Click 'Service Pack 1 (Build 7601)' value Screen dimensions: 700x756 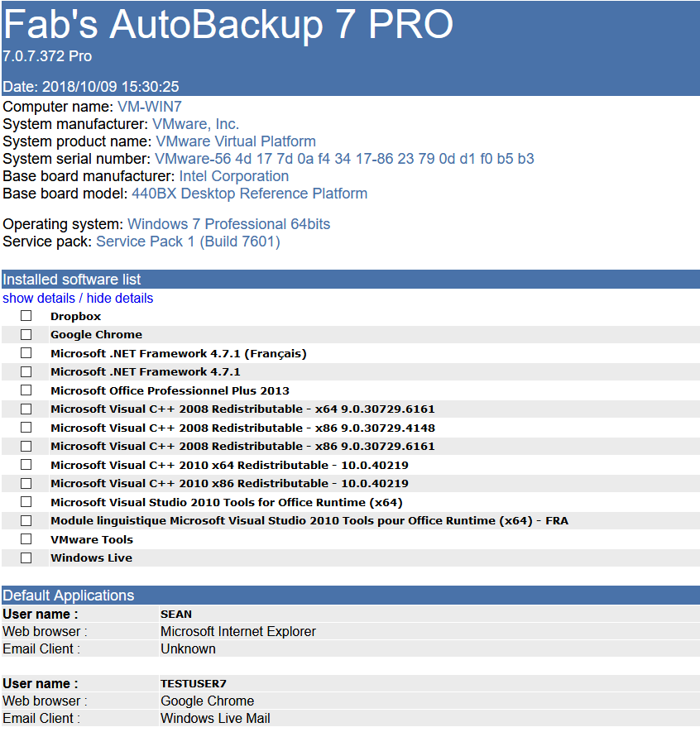point(188,242)
